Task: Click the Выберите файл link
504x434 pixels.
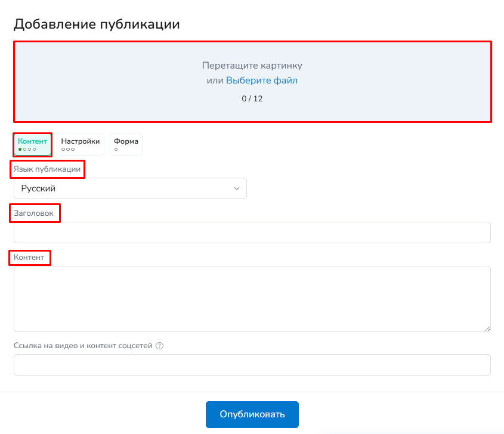Action: click(261, 80)
